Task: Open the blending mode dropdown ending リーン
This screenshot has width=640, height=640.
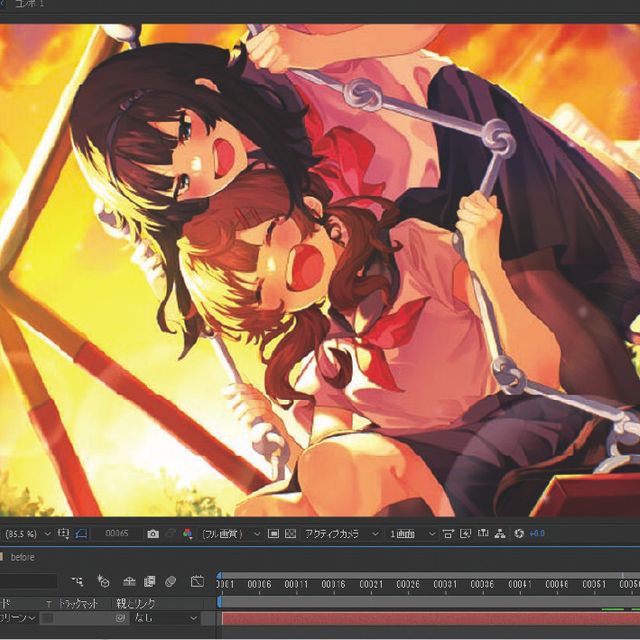Action: pyautogui.click(x=18, y=618)
